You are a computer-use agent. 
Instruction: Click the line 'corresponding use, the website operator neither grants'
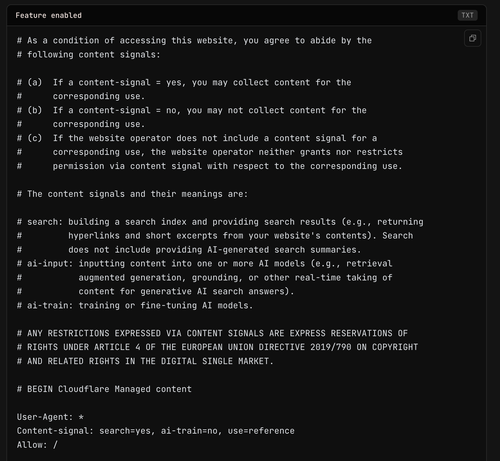(210, 152)
